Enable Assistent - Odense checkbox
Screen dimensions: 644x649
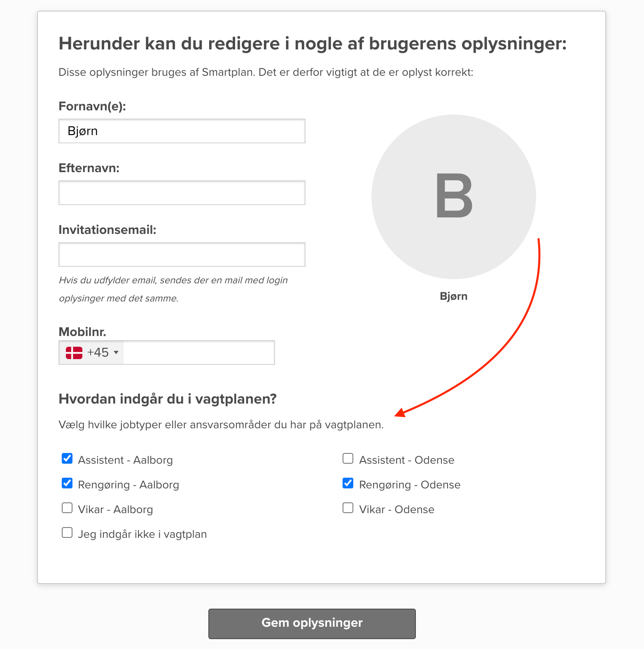[348, 458]
